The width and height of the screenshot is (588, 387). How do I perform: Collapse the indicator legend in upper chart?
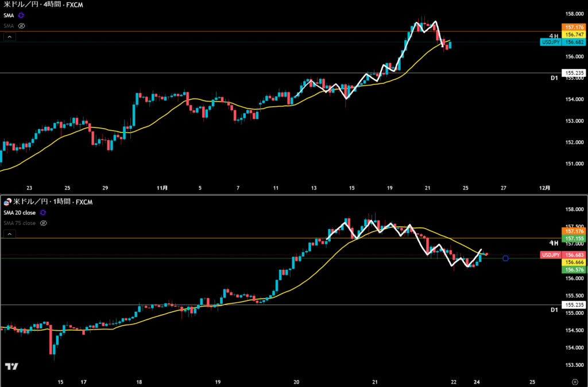pyautogui.click(x=9, y=37)
